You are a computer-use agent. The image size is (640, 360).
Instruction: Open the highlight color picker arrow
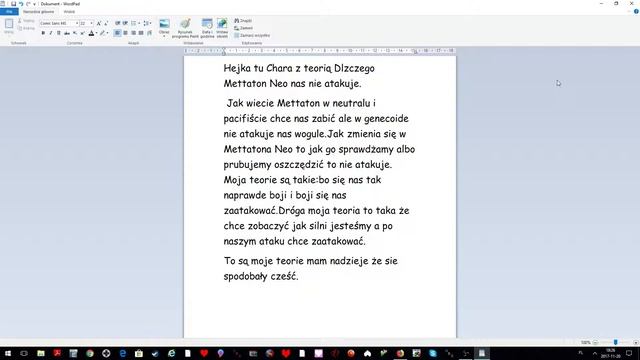point(107,33)
